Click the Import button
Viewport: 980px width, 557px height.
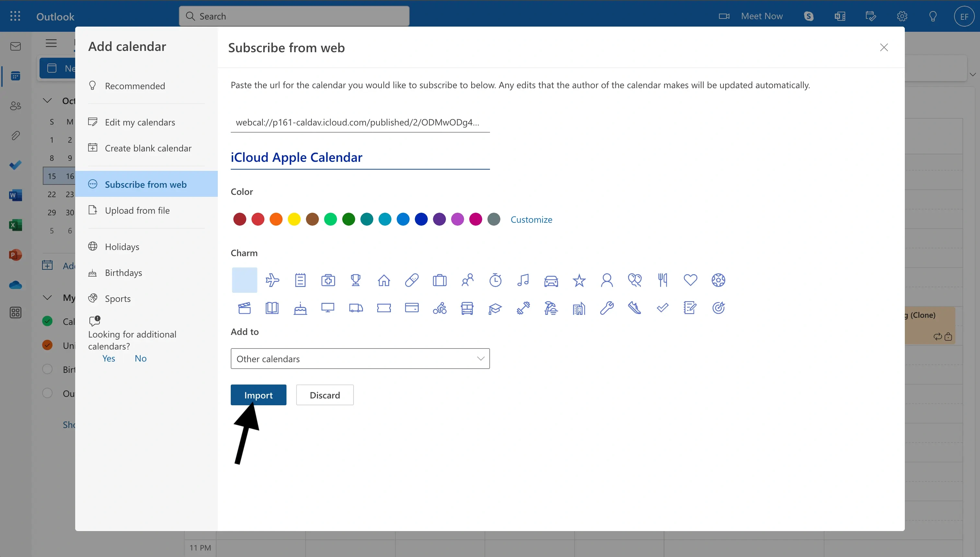point(259,395)
